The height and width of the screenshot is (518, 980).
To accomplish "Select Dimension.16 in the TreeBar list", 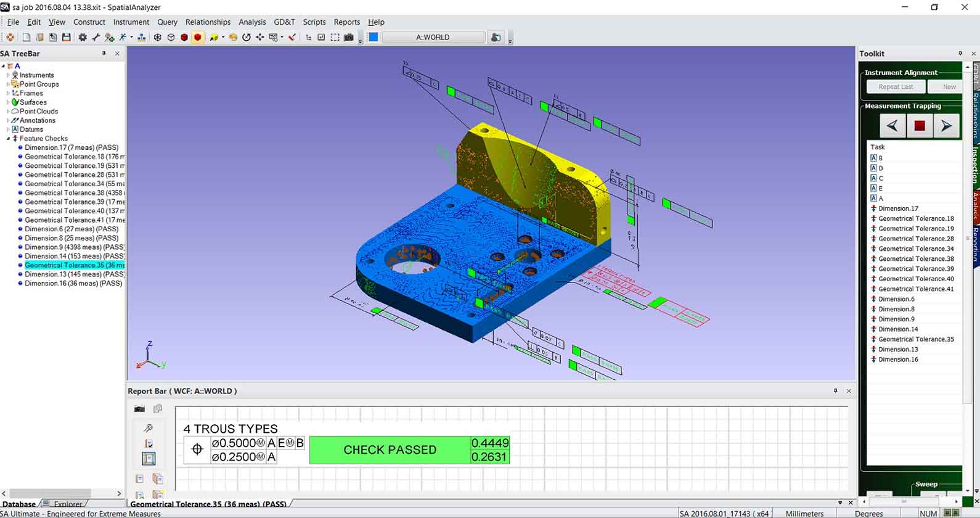I will pyautogui.click(x=73, y=284).
